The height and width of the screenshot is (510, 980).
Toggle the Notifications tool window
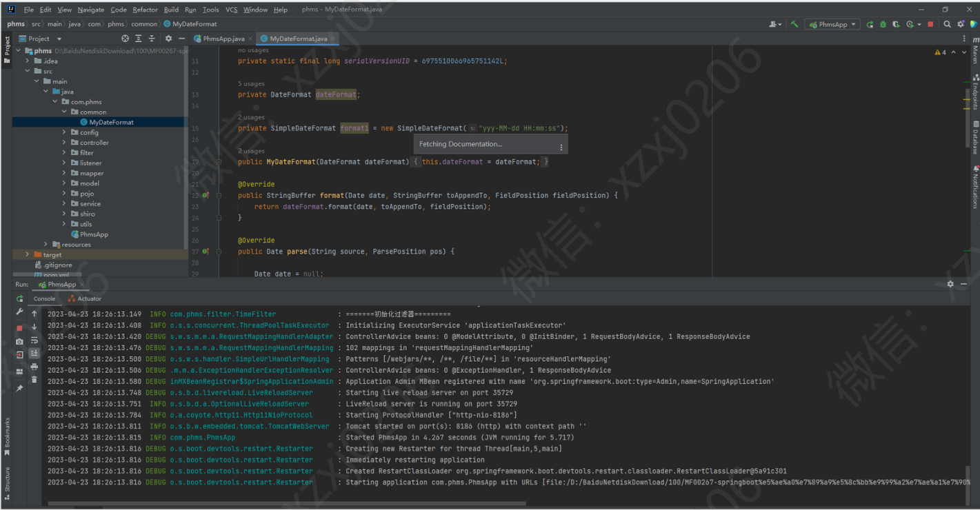pyautogui.click(x=975, y=187)
